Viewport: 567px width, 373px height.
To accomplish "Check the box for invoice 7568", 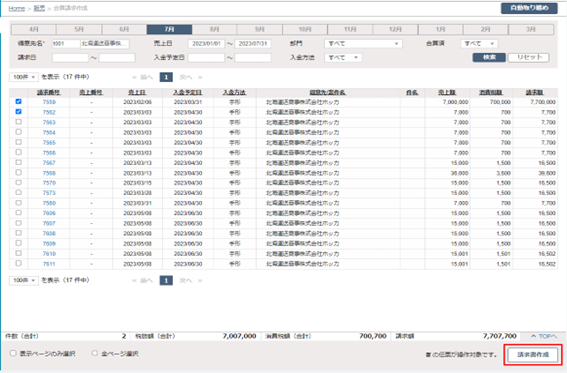I will click(18, 172).
